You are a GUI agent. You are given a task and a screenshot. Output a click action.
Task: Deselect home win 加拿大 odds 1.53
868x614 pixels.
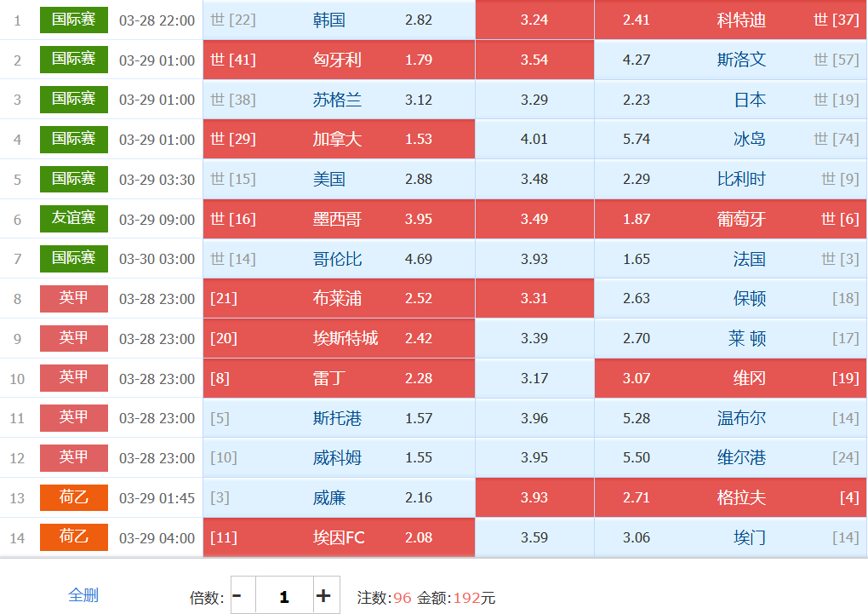click(339, 139)
